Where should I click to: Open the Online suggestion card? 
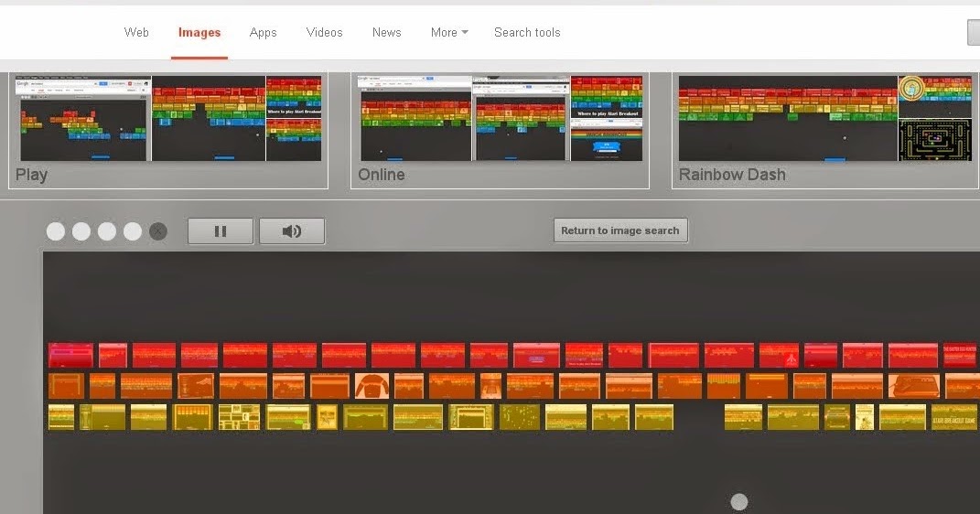(x=500, y=130)
